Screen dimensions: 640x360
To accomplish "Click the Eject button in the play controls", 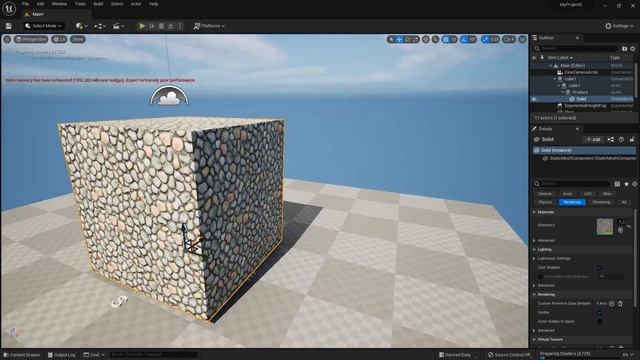I will coord(171,26).
